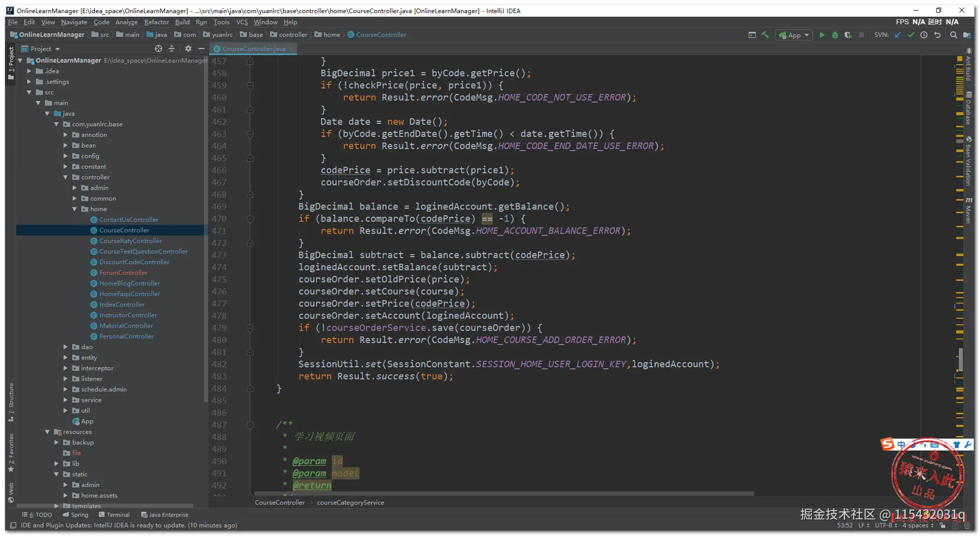Screen dimensions: 980x536
Task: Expand the dao folder
Action: [x=66, y=347]
